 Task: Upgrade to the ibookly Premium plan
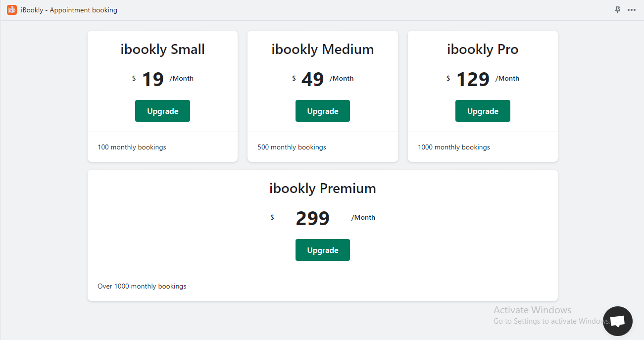coord(323,250)
